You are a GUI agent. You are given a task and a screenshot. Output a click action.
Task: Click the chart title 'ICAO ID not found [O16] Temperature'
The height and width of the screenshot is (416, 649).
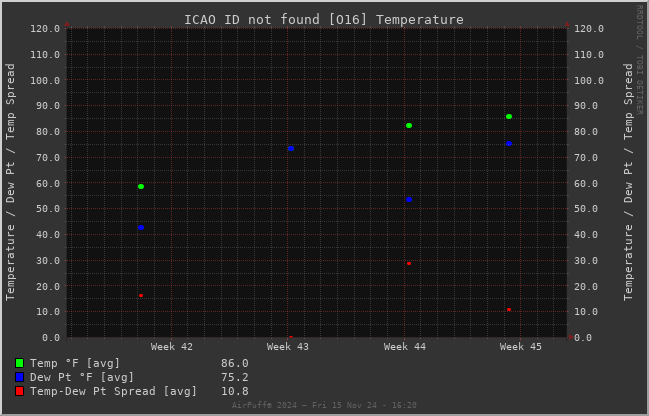pos(324,19)
